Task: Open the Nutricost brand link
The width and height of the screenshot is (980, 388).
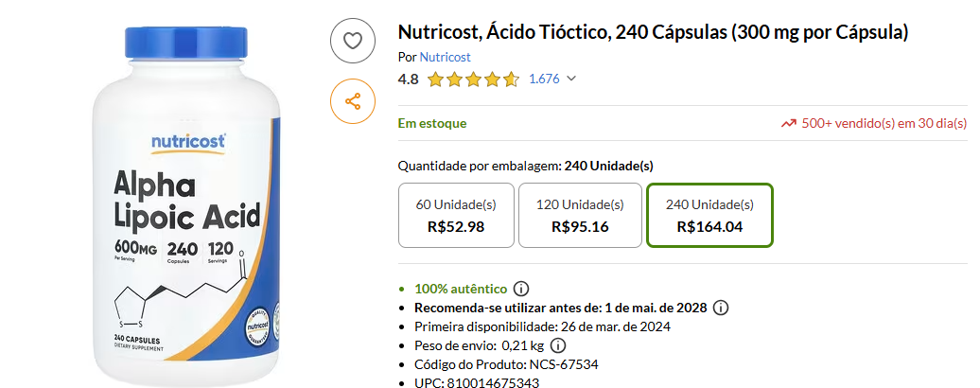Action: pyautogui.click(x=445, y=57)
